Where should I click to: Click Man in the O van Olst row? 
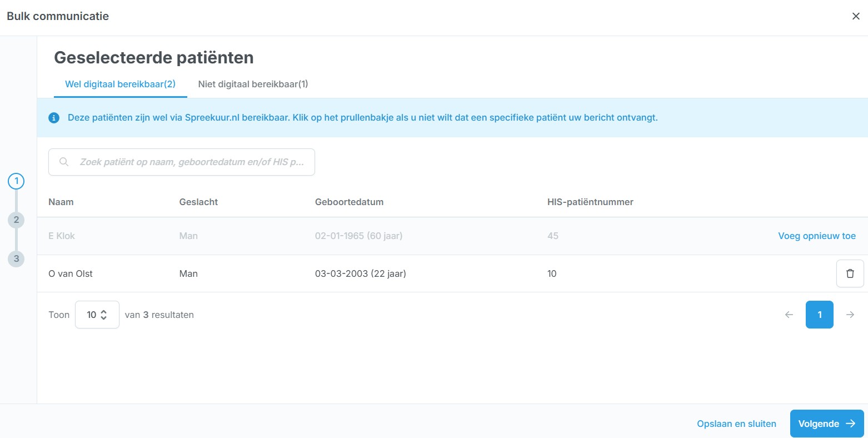click(188, 273)
